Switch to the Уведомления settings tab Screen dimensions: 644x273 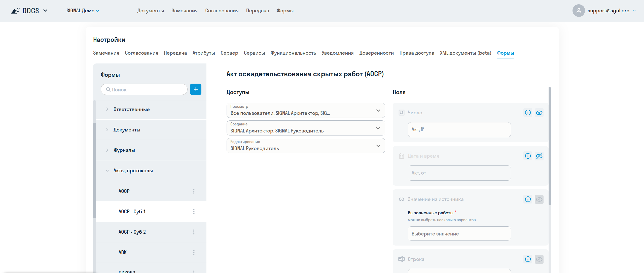point(338,53)
